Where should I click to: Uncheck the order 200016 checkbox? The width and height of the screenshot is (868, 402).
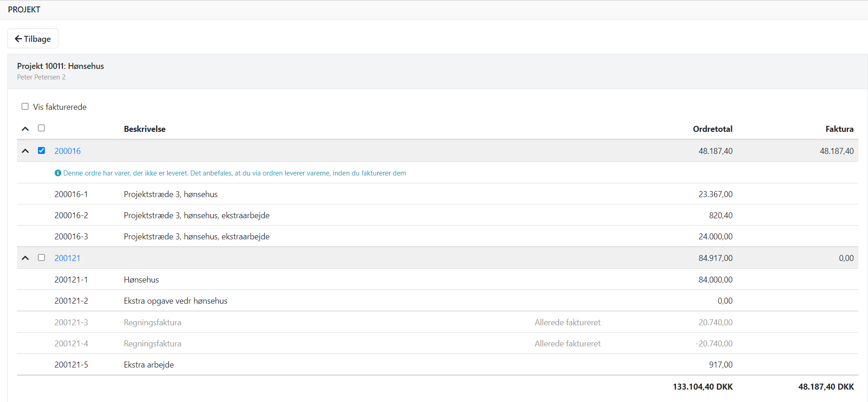(x=41, y=151)
